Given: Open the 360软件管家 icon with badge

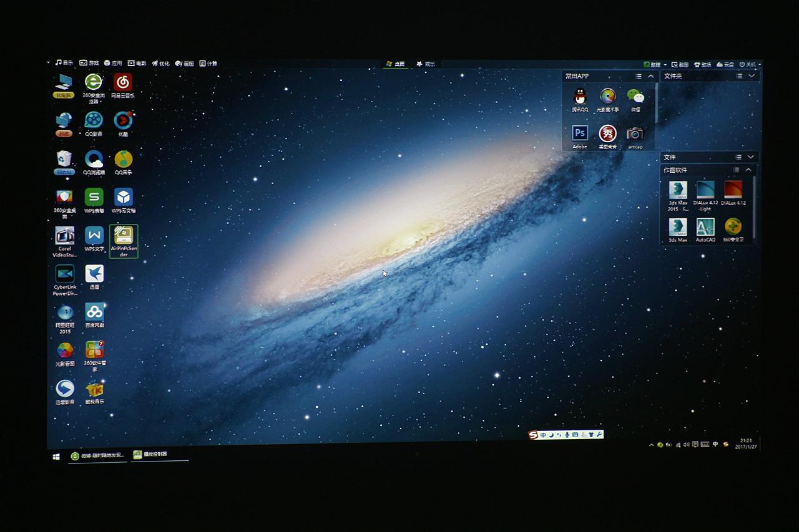Looking at the screenshot, I should pyautogui.click(x=94, y=357).
